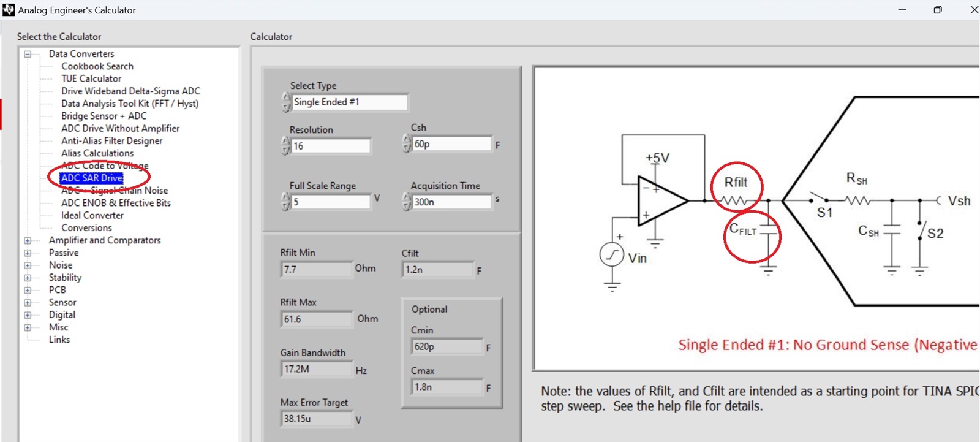Expand the Sensor category
Viewport: 980px width, 442px height.
28,303
